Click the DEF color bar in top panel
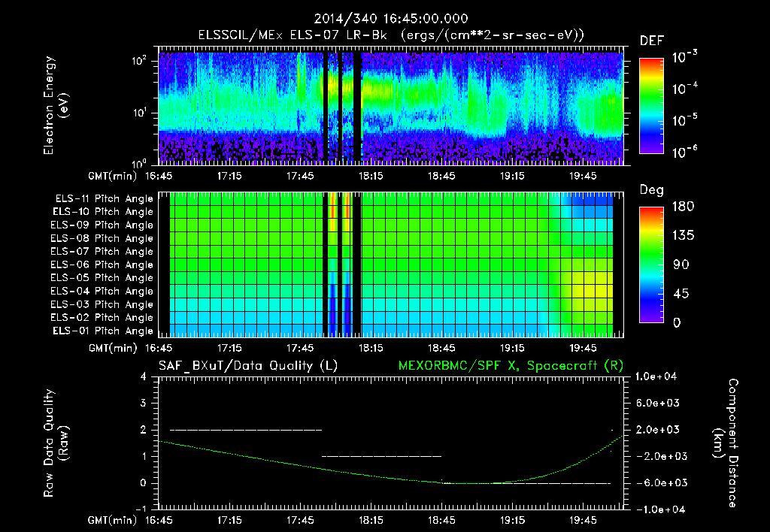Viewport: 770px width, 532px height. 651,105
